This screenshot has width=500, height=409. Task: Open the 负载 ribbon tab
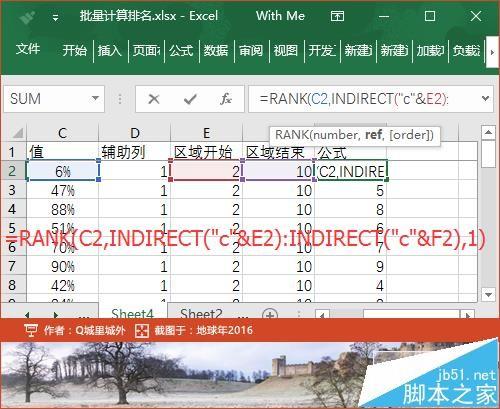[x=466, y=50]
